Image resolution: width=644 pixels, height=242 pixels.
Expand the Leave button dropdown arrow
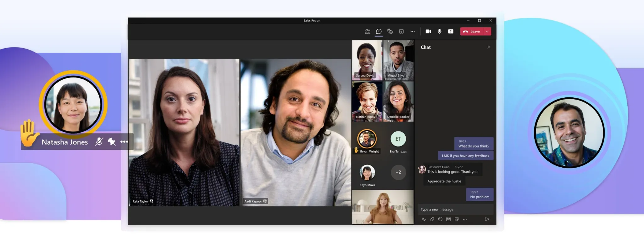[487, 32]
